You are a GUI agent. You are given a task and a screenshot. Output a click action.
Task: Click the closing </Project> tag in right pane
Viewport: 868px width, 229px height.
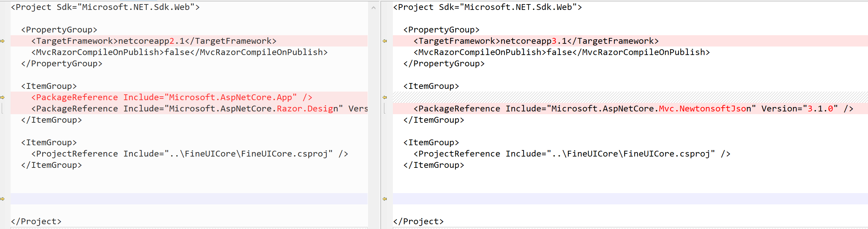click(x=418, y=221)
